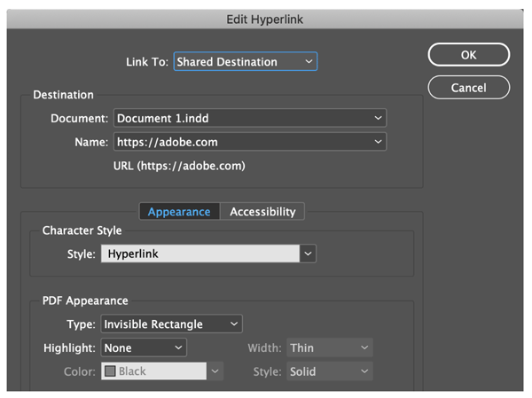This screenshot has width=532, height=398.
Task: Open the line Style dropdown set to Solid
Action: (x=329, y=371)
